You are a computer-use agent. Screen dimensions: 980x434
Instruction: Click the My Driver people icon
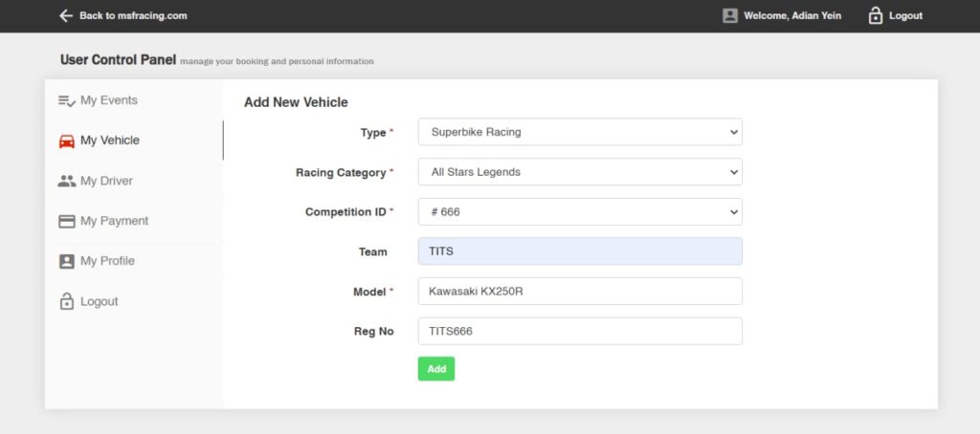tap(66, 181)
